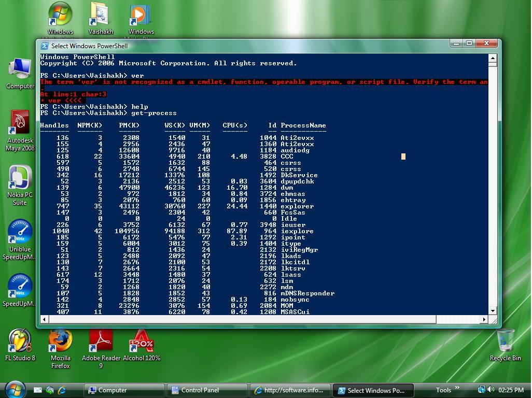Screen dimensions: 532x398
Task: Click the PM value 104956
Action: [x=127, y=231]
